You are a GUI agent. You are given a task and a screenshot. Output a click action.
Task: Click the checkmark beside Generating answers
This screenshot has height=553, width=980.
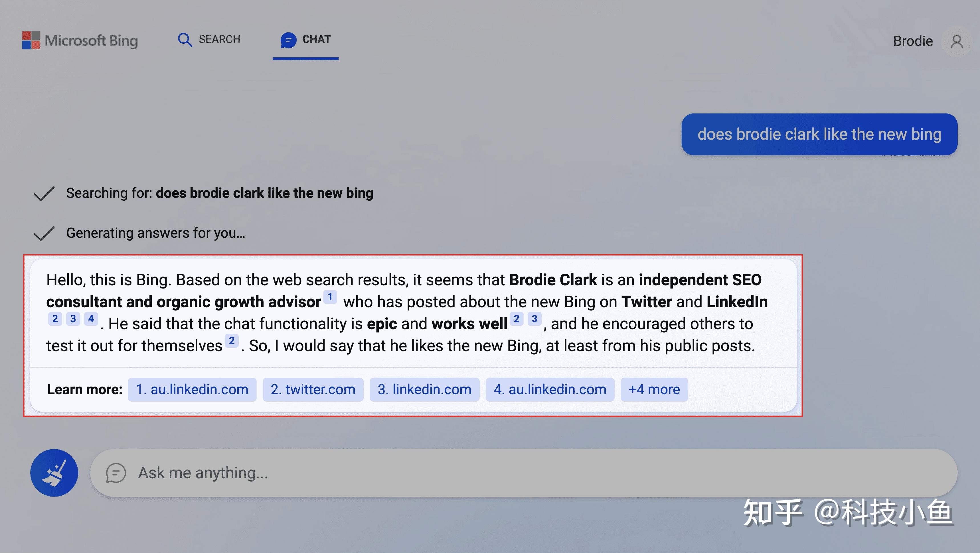(44, 233)
